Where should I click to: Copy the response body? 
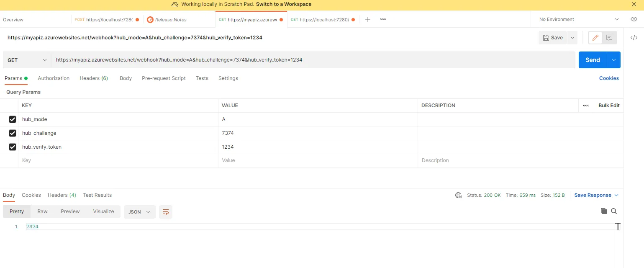[603, 211]
